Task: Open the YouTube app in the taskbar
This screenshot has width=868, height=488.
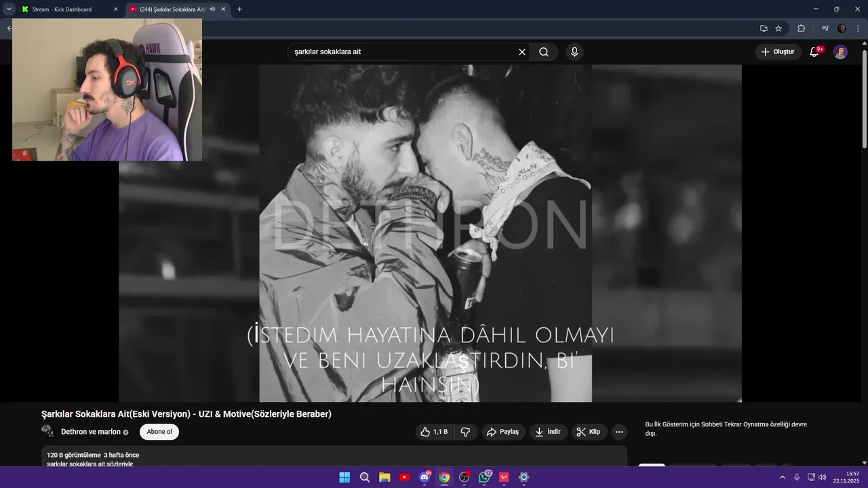Action: [x=405, y=477]
